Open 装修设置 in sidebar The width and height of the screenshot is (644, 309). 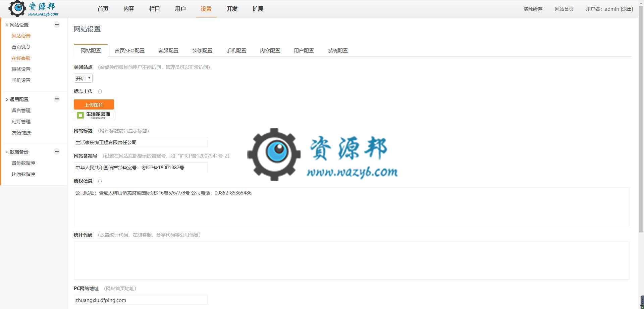coord(21,69)
